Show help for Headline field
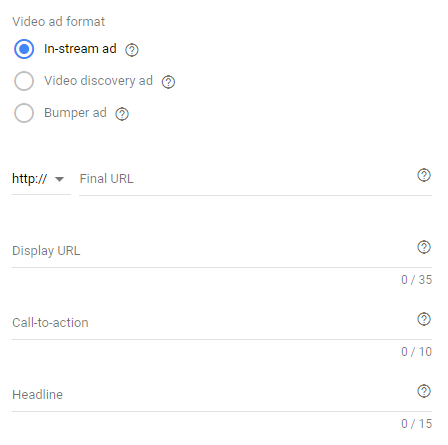This screenshot has height=445, width=448. click(424, 391)
